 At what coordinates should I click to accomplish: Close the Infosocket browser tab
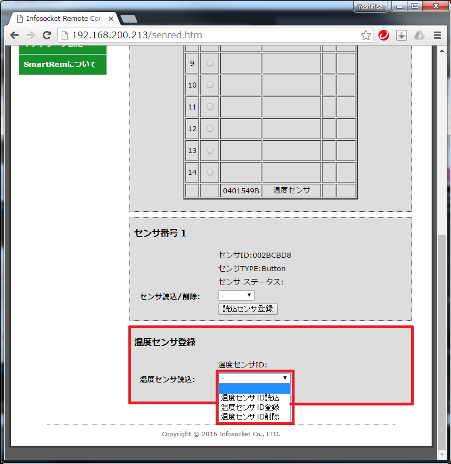point(111,19)
